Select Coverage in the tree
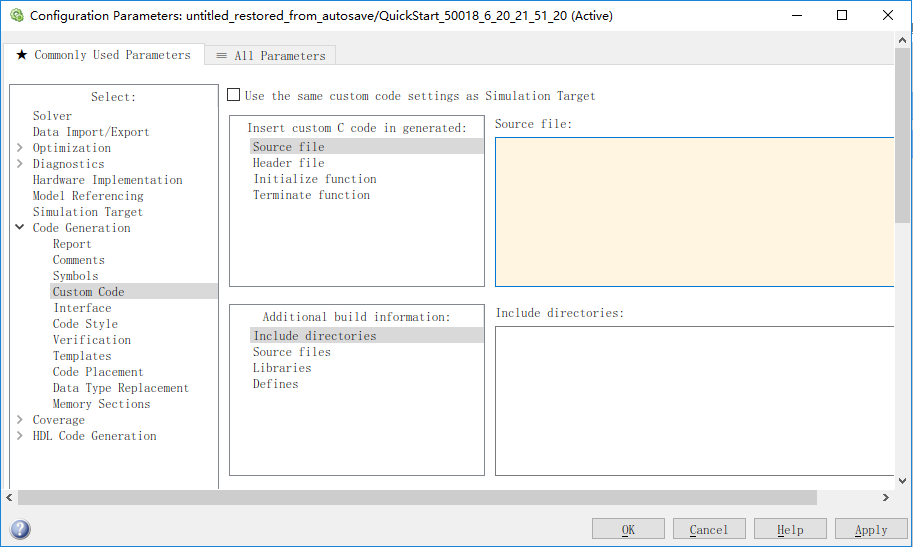 click(x=59, y=420)
